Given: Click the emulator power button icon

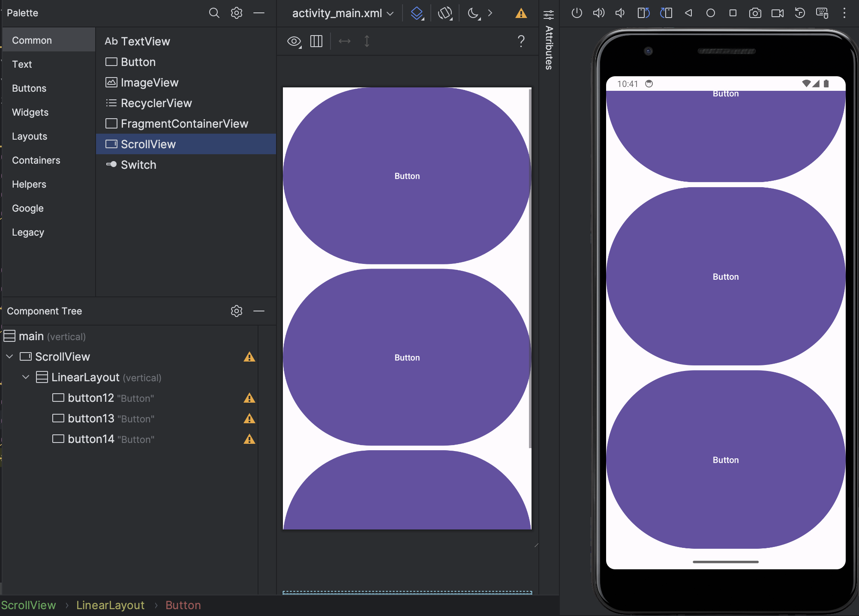Looking at the screenshot, I should [577, 13].
